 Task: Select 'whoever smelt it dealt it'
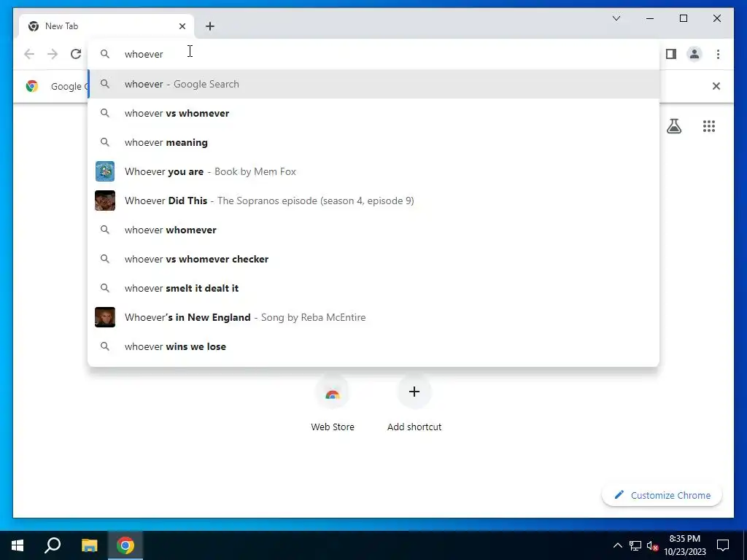[x=374, y=288]
